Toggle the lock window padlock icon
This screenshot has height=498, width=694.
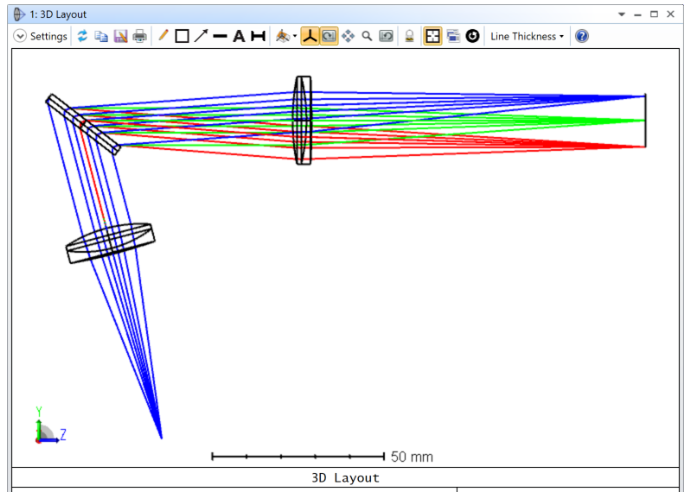click(409, 36)
